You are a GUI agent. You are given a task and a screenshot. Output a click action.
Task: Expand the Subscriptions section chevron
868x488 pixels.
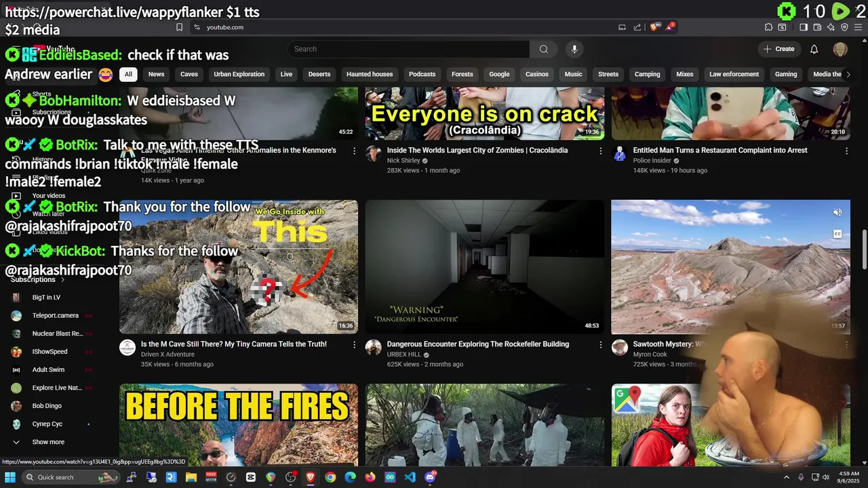[x=62, y=279]
